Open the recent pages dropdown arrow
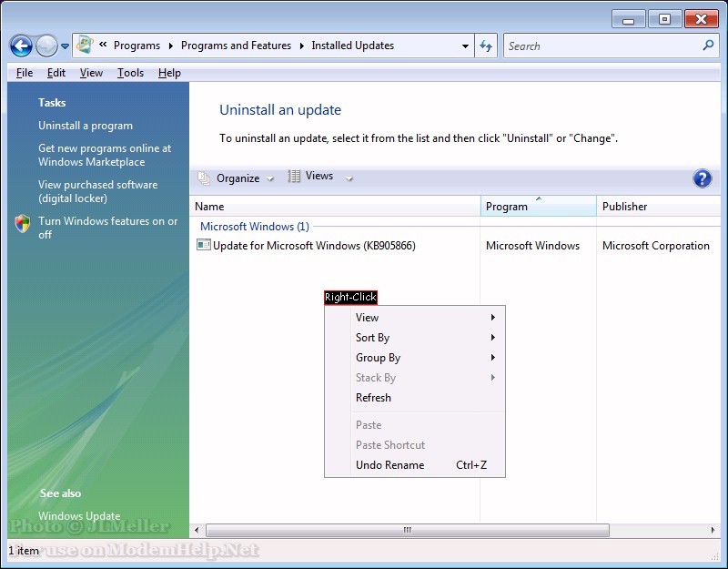The width and height of the screenshot is (728, 569). click(x=65, y=46)
